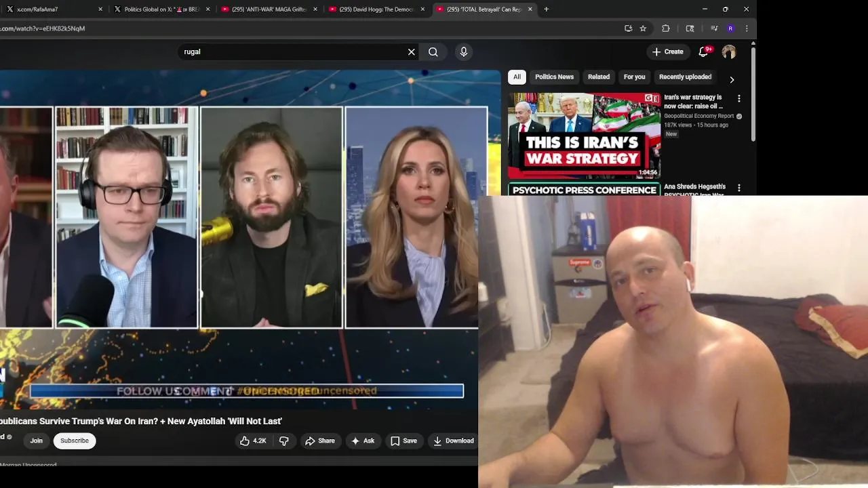
Task: Switch to x.com/RafaAma7 tab
Action: pos(53,9)
